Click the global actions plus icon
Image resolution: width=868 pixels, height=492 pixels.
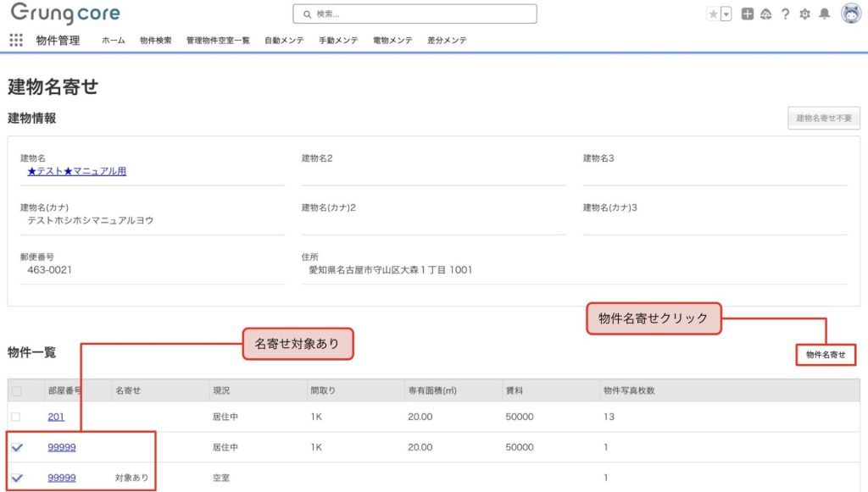pos(747,14)
